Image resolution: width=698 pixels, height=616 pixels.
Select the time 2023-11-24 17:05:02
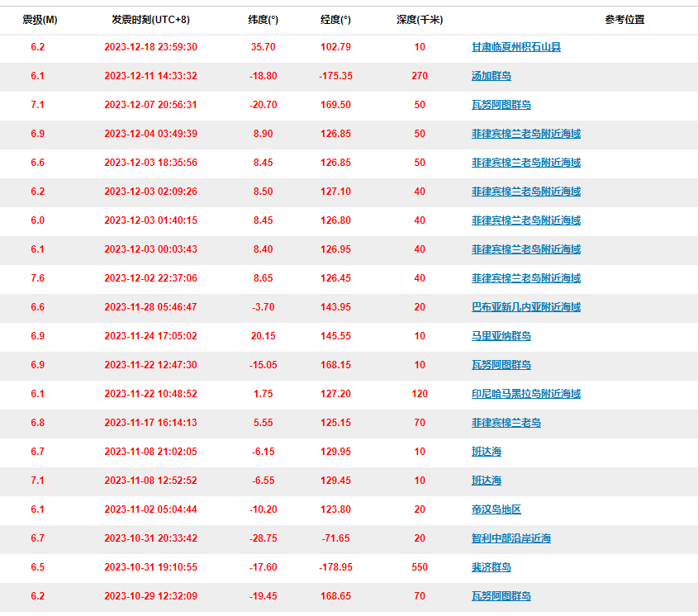(x=151, y=336)
